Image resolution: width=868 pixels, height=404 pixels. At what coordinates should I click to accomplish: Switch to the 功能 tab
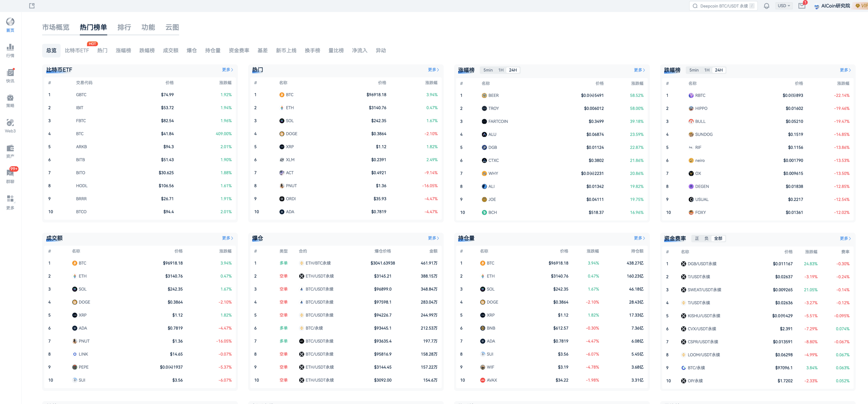pyautogui.click(x=148, y=27)
